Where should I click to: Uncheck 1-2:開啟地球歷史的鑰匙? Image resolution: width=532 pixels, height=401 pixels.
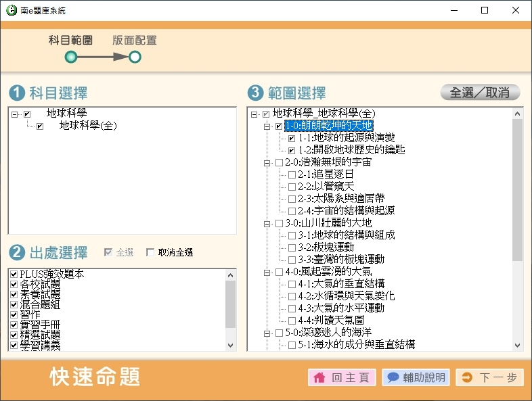click(x=292, y=151)
